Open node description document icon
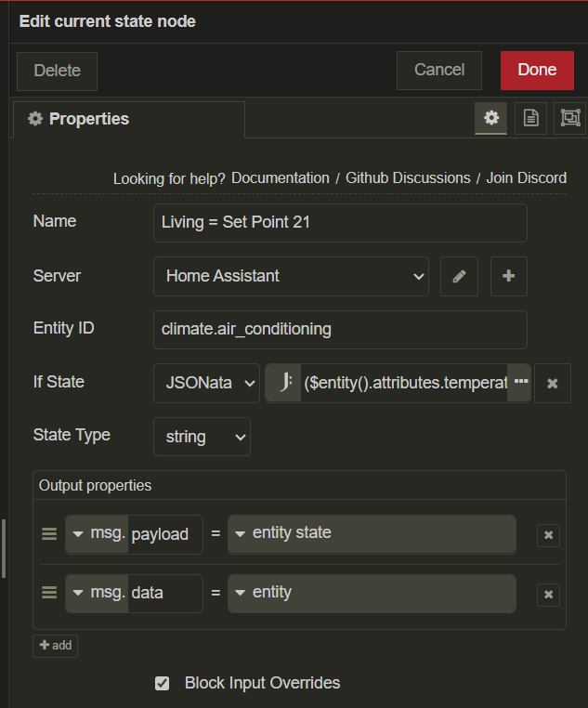 click(x=530, y=118)
